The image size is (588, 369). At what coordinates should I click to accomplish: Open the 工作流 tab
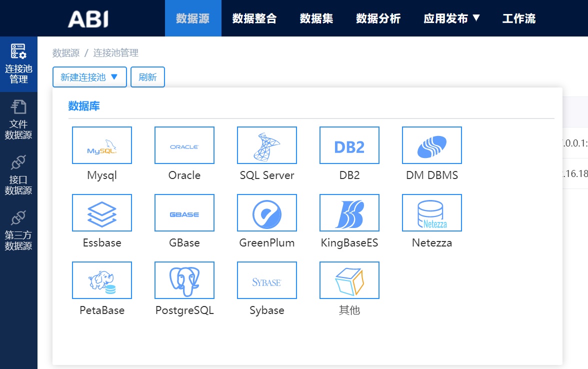pyautogui.click(x=519, y=18)
